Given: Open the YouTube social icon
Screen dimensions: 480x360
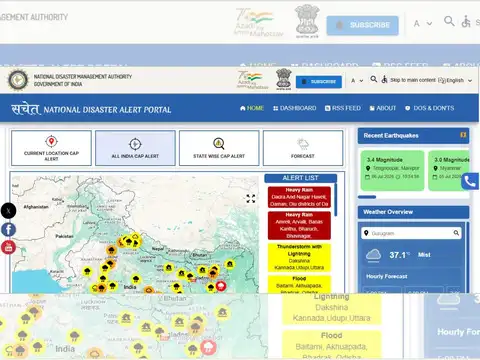Looking at the screenshot, I should click(8, 247).
